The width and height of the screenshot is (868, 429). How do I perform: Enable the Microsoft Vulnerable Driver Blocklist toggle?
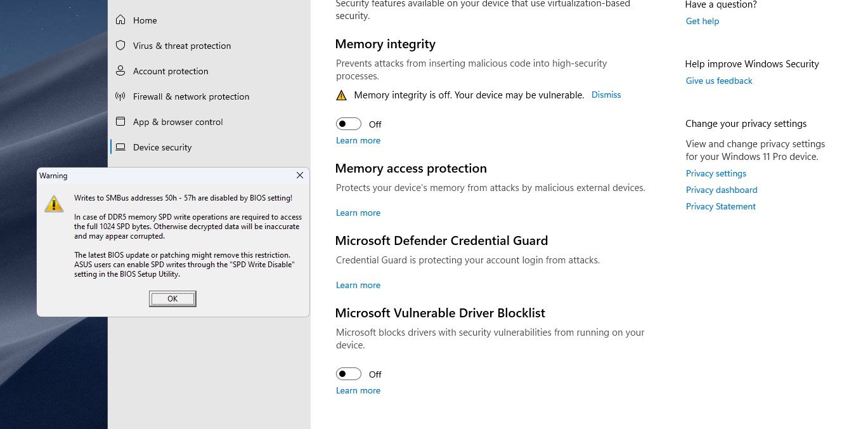tap(349, 374)
